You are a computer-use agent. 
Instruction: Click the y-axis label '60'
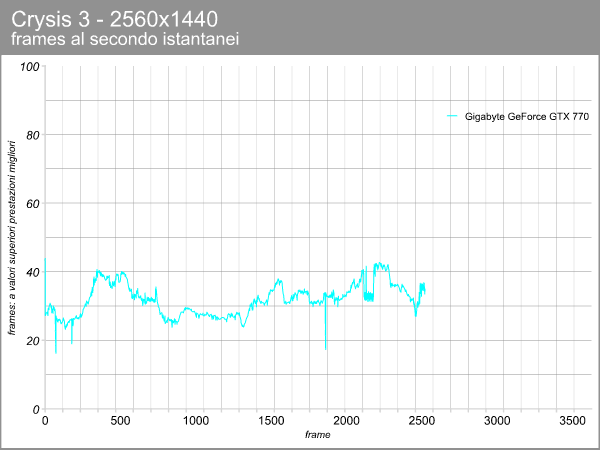coord(33,204)
